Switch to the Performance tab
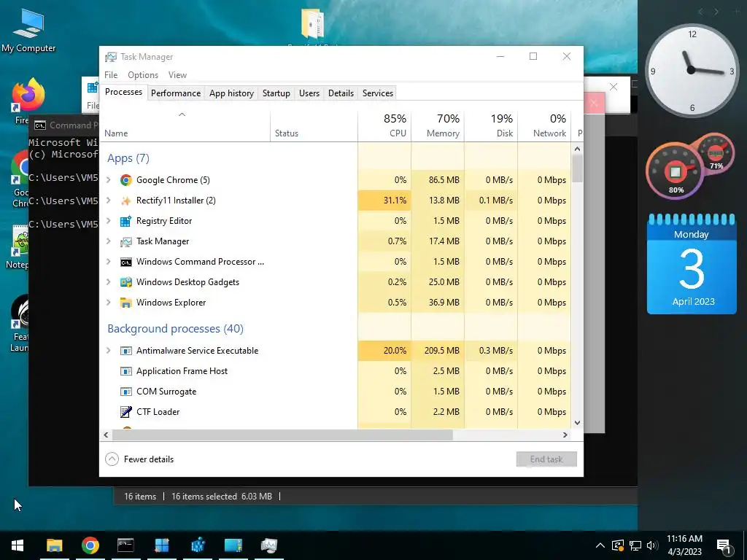The height and width of the screenshot is (560, 747). (176, 93)
